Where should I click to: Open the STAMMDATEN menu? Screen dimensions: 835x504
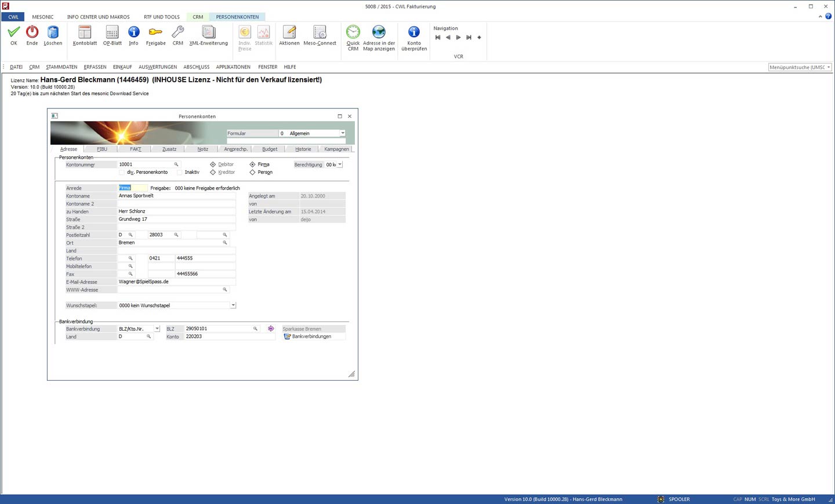click(61, 67)
